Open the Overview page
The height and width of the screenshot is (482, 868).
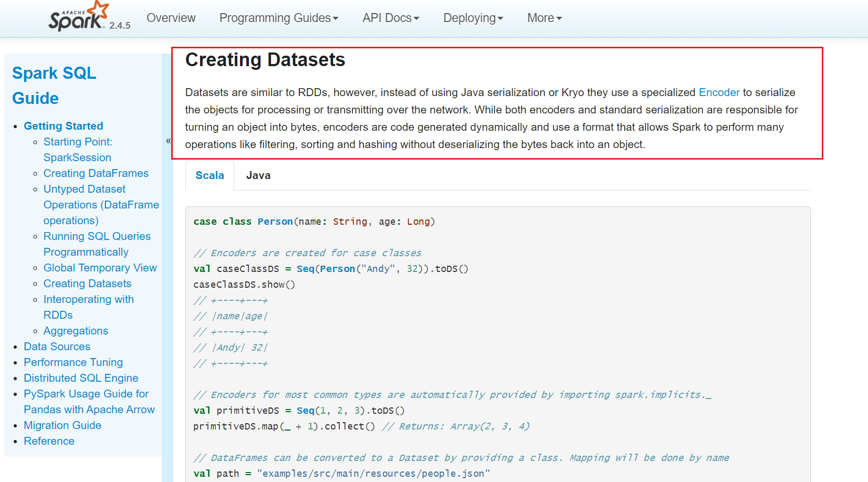tap(171, 18)
